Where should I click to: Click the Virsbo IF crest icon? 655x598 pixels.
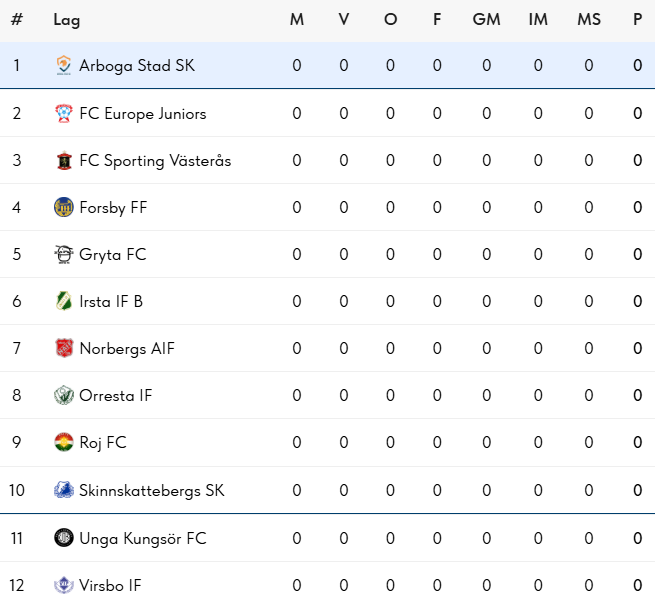point(64,585)
